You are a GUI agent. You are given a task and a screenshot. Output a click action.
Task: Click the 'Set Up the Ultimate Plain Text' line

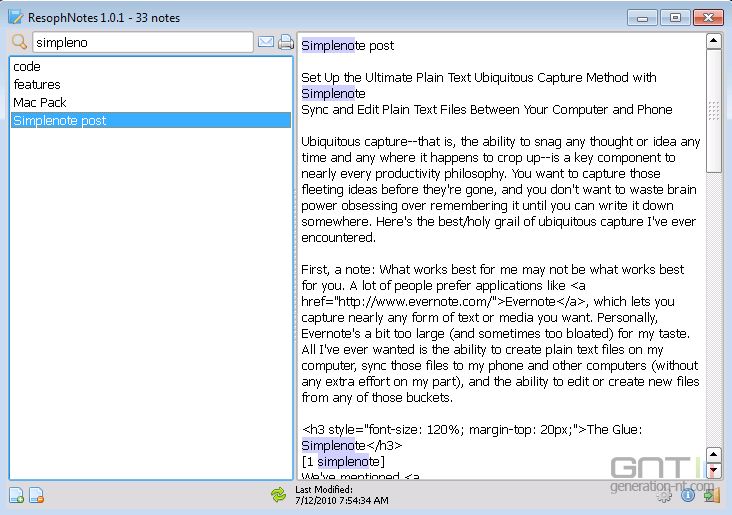point(479,78)
